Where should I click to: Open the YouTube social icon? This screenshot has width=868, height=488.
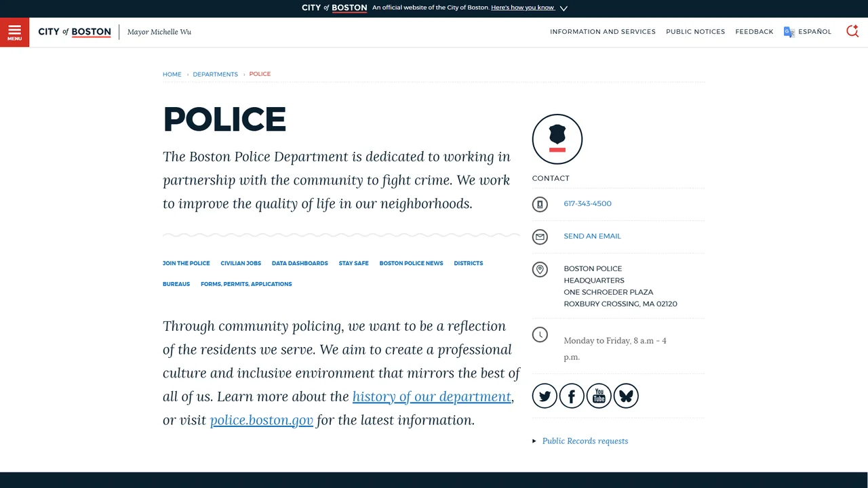(x=599, y=396)
